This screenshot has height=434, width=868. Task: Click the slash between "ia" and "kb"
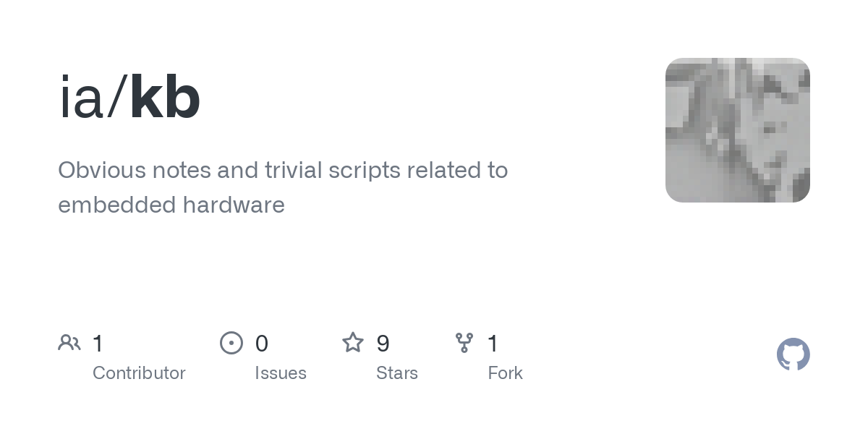pos(117,98)
